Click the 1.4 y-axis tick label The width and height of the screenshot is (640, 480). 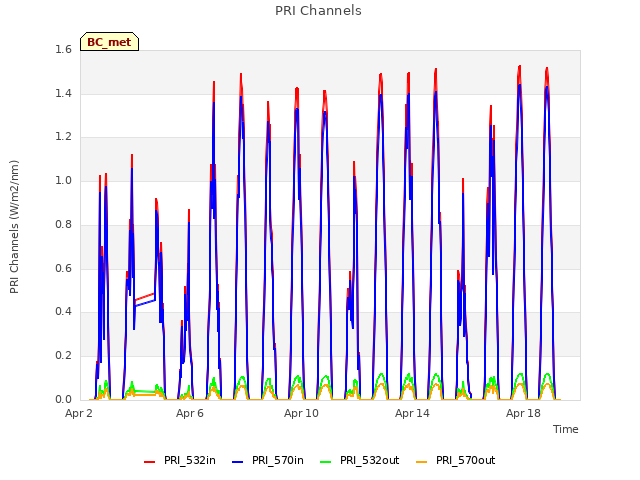63,93
